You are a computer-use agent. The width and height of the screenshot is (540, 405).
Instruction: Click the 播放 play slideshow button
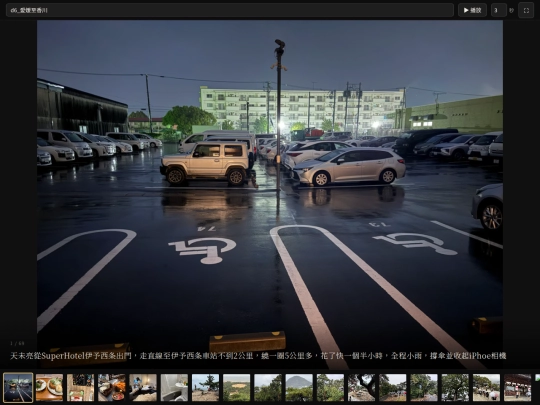coord(472,10)
